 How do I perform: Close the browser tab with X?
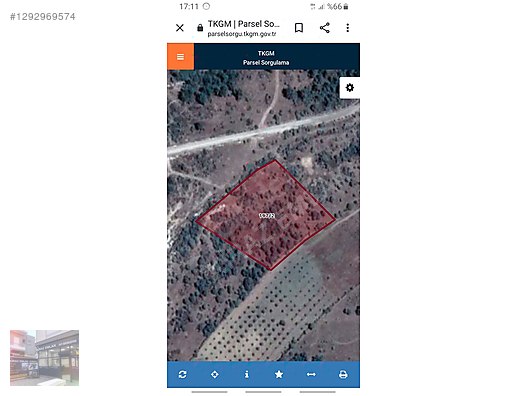(180, 28)
